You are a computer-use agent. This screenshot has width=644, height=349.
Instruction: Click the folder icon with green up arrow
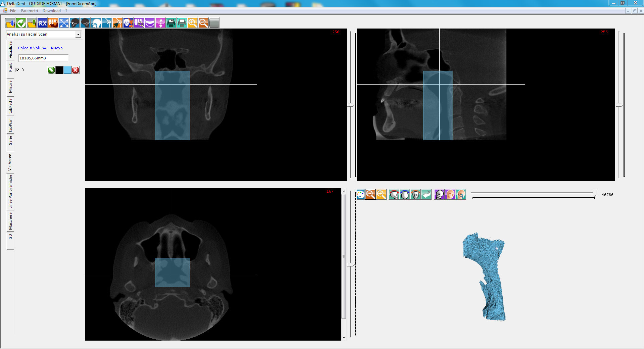[x=32, y=23]
